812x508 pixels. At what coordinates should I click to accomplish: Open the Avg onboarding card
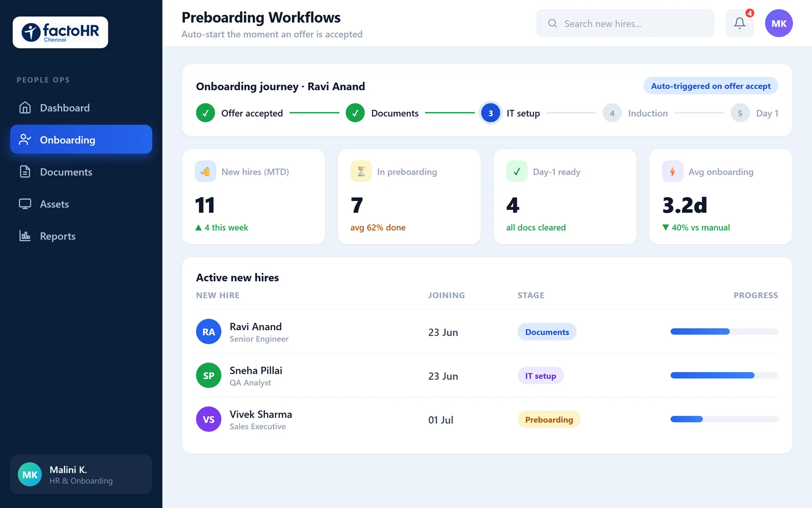coord(721,196)
